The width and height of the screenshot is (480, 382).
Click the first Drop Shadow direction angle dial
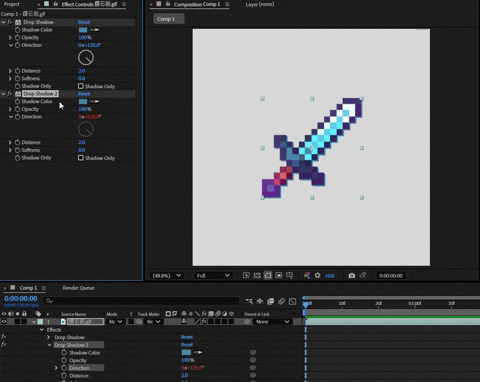pos(86,58)
